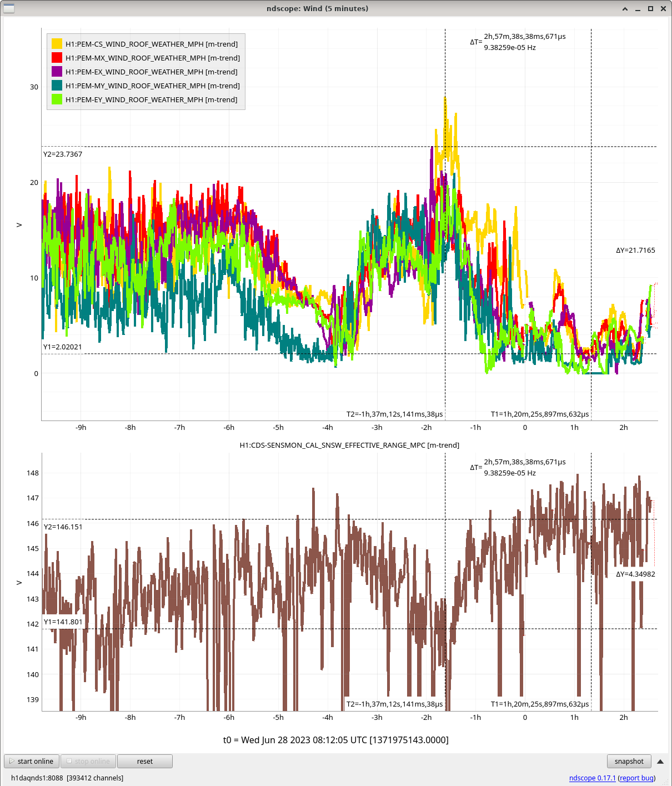This screenshot has height=786, width=672.
Task: Select the Y2=23.7367 cursor label in wind plot
Action: pos(63,154)
